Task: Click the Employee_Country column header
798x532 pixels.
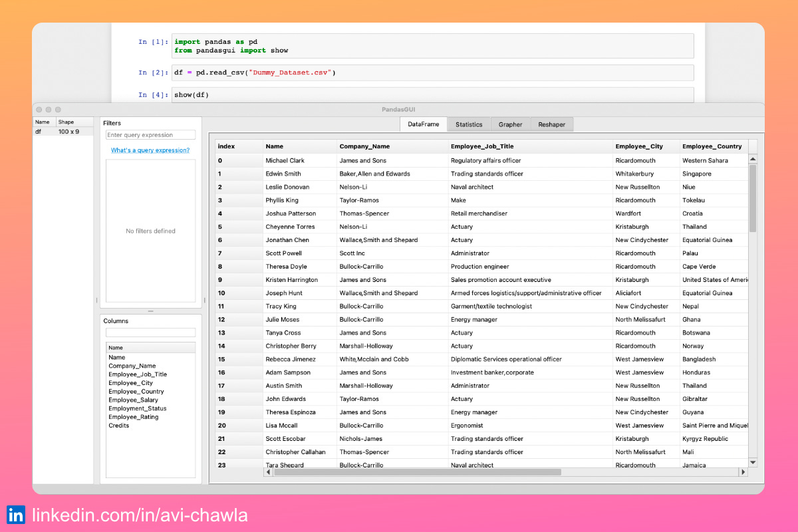Action: 712,146
